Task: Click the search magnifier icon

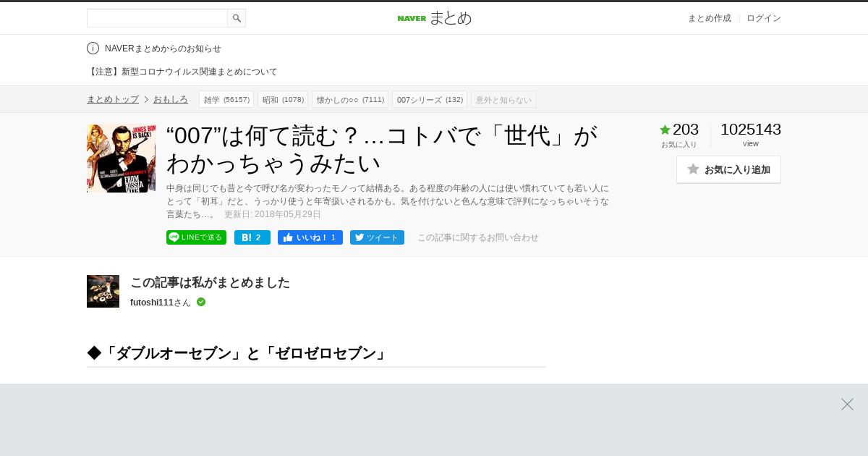Action: pyautogui.click(x=237, y=18)
